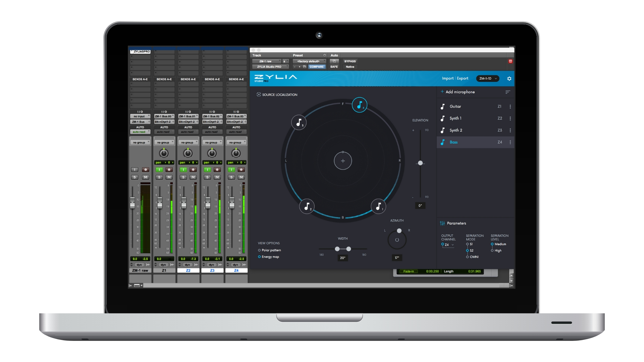Click the Z1 track pan knob

click(x=164, y=153)
